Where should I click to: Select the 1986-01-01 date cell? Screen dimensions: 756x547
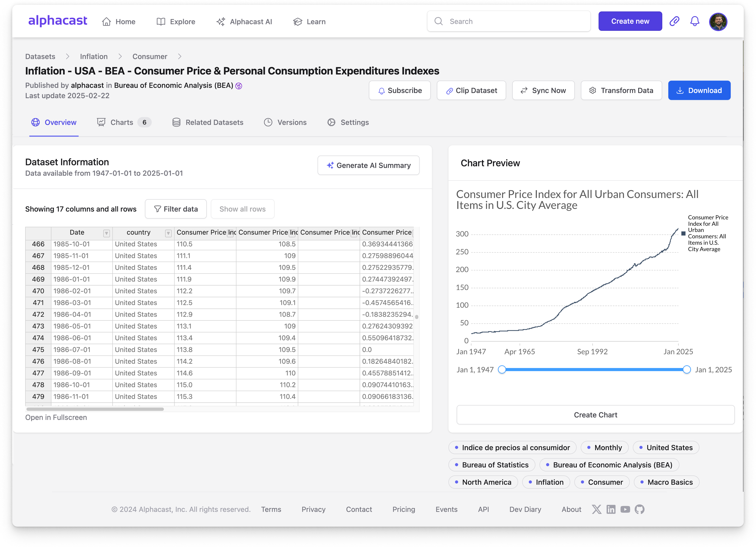(82, 279)
